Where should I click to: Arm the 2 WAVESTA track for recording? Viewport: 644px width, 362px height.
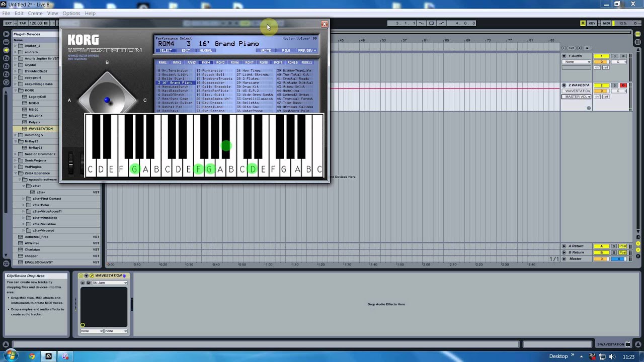[x=623, y=85]
